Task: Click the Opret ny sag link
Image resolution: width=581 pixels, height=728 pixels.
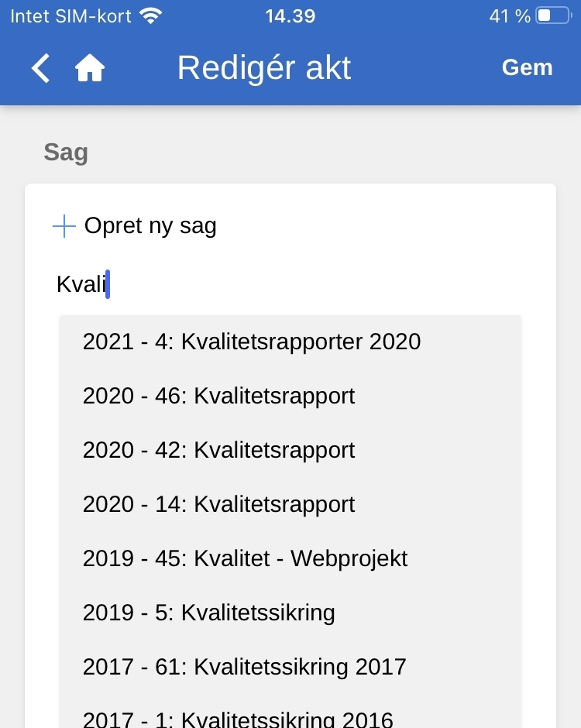Action: pyautogui.click(x=150, y=226)
